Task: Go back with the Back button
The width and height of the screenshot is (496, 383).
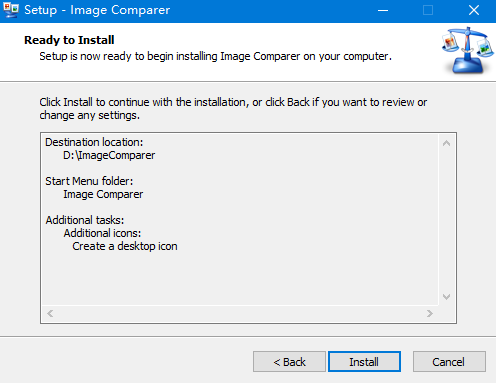Action: 289,361
